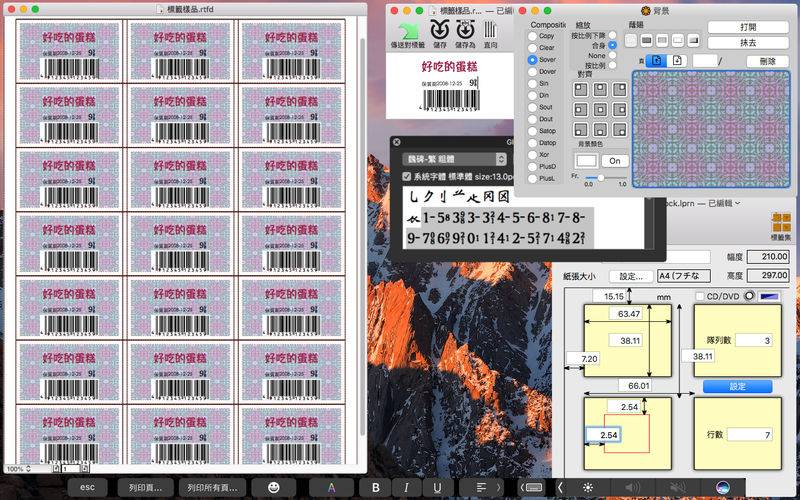Toggle the CD/DVD checkbox
This screenshot has height=500, width=800.
tap(700, 296)
